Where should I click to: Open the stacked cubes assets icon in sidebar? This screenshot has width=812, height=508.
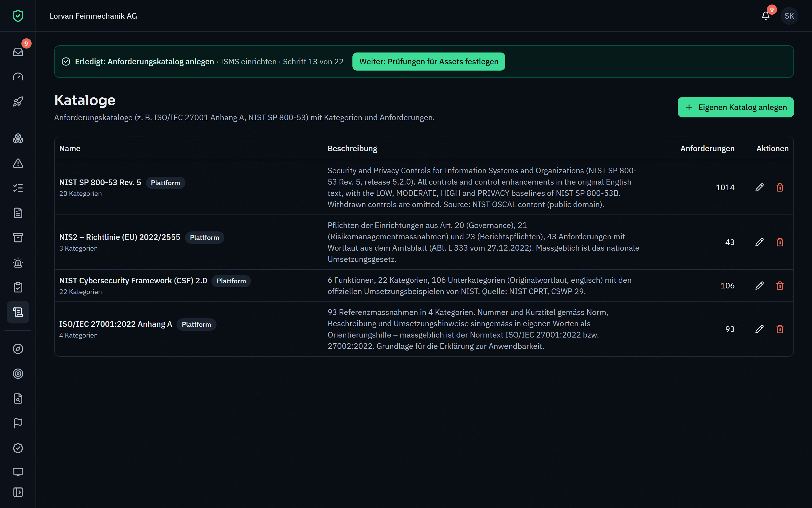click(18, 138)
